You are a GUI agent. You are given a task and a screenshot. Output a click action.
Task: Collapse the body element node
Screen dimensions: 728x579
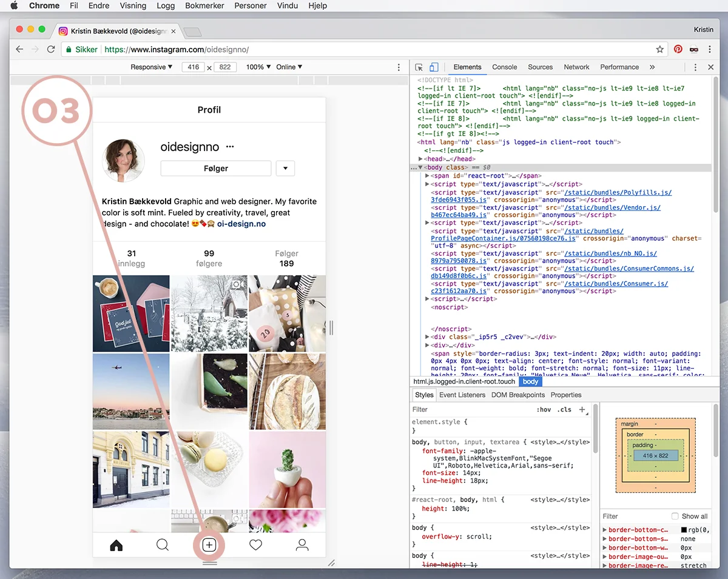point(420,167)
